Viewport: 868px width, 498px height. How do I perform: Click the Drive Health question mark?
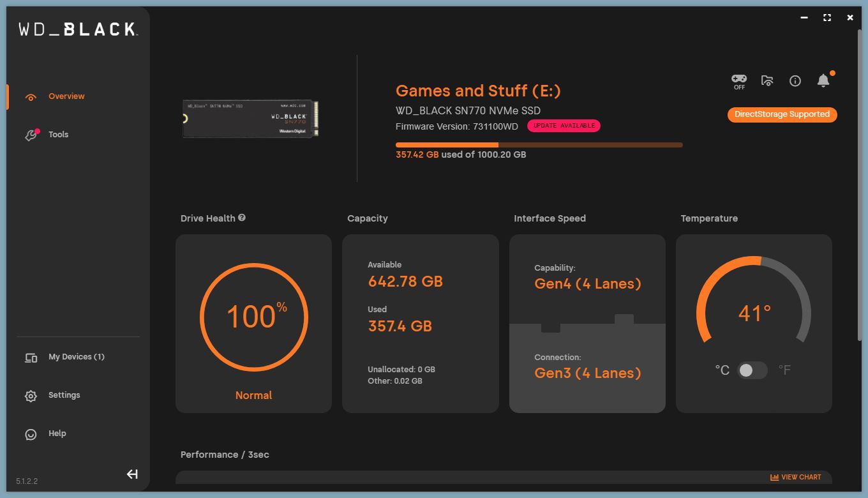[241, 218]
